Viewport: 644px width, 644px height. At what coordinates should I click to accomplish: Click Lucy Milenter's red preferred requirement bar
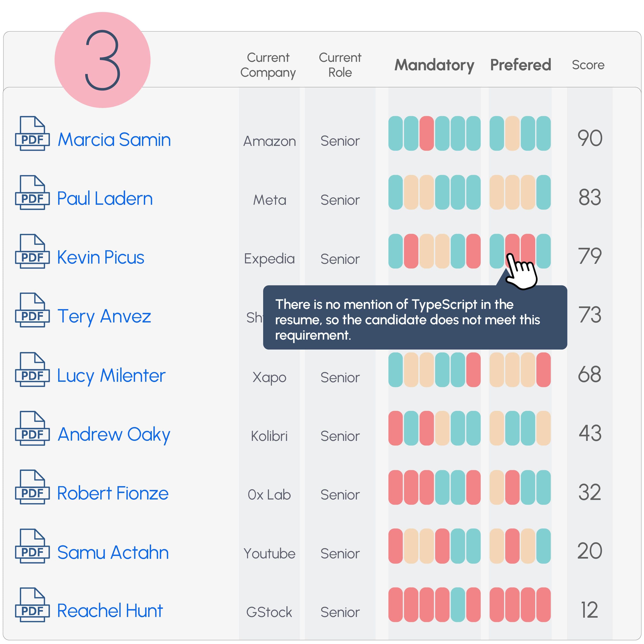pyautogui.click(x=543, y=370)
